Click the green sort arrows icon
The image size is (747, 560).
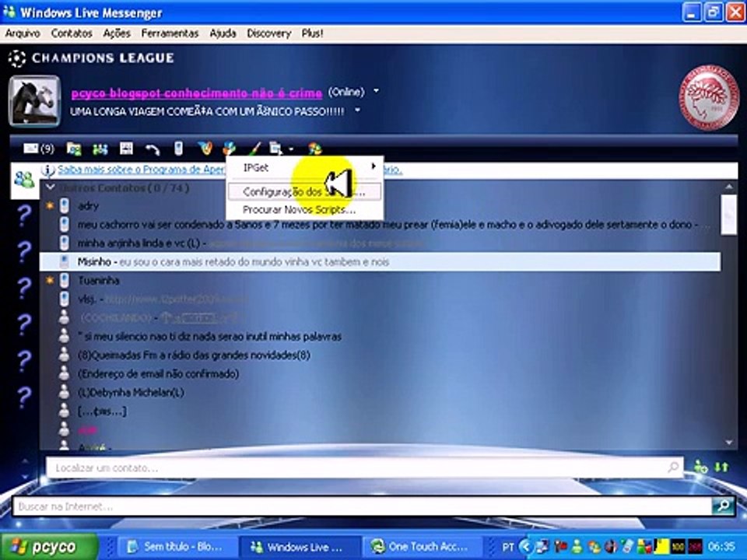pyautogui.click(x=722, y=467)
